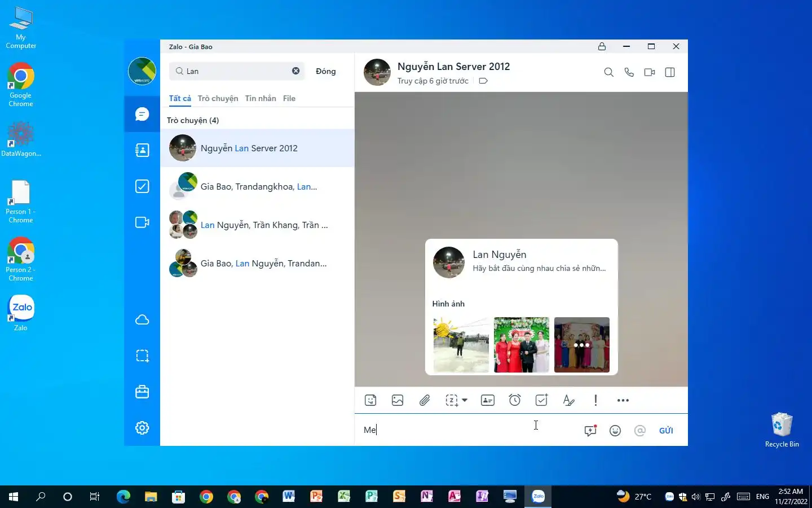Open Lan Nguyễn, Trần Khang group chat
The image size is (812, 508).
point(257,225)
